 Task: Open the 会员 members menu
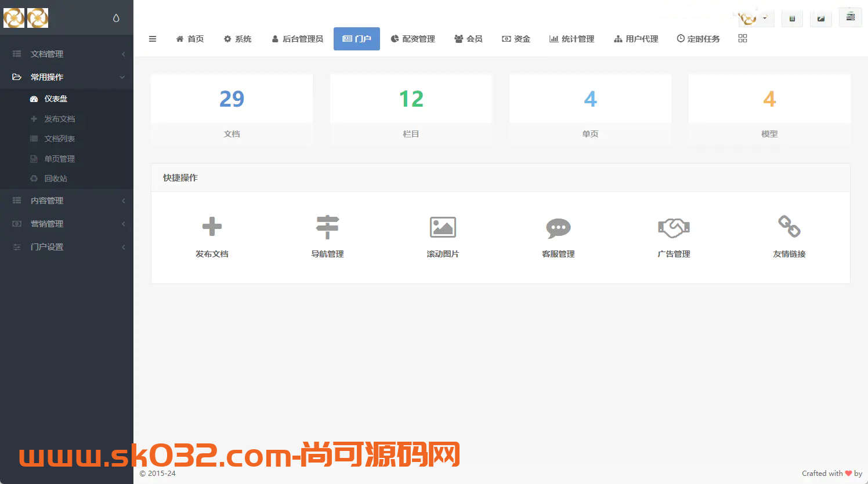click(x=468, y=39)
